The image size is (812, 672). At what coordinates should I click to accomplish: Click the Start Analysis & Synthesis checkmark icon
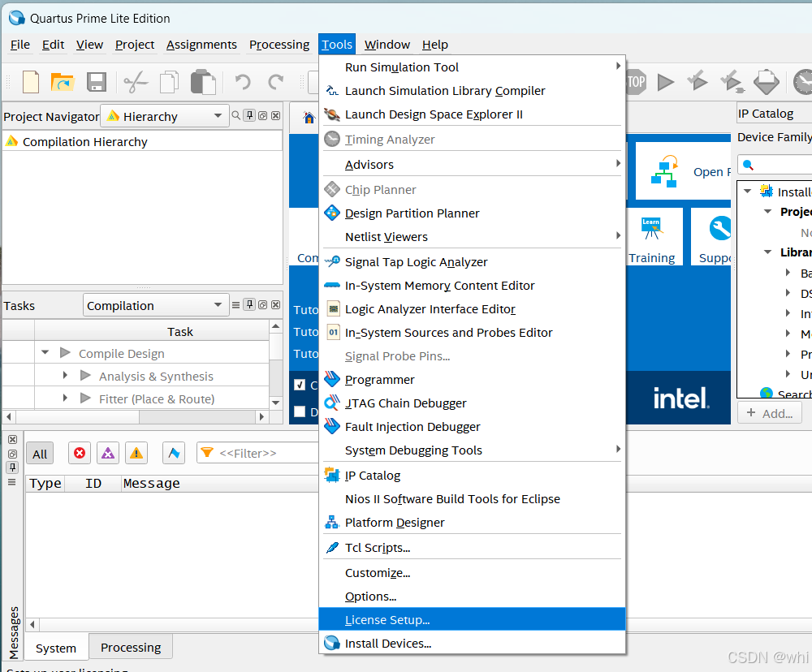tap(697, 81)
